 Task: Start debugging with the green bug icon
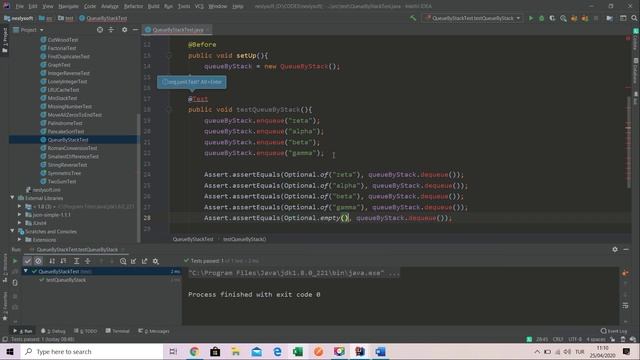click(x=542, y=18)
